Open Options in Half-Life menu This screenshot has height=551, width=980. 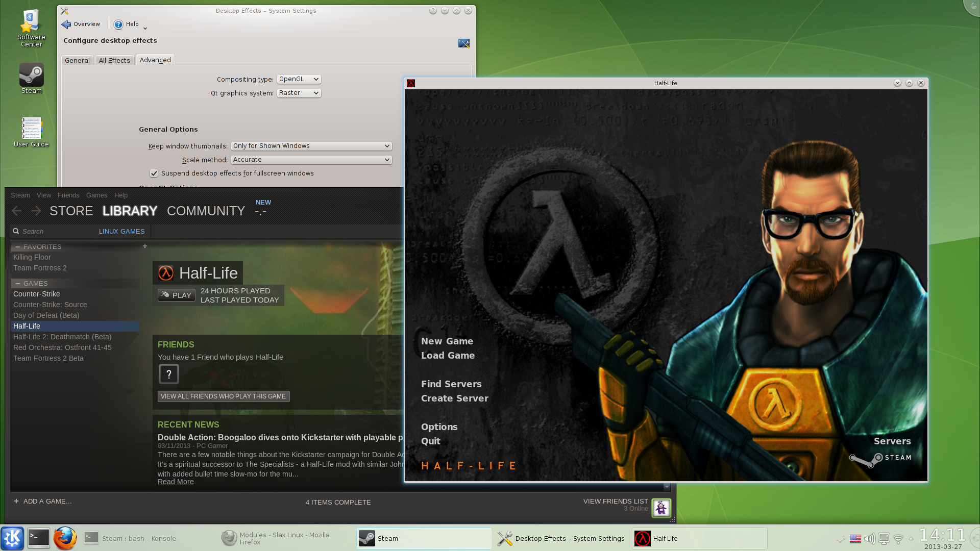point(439,427)
